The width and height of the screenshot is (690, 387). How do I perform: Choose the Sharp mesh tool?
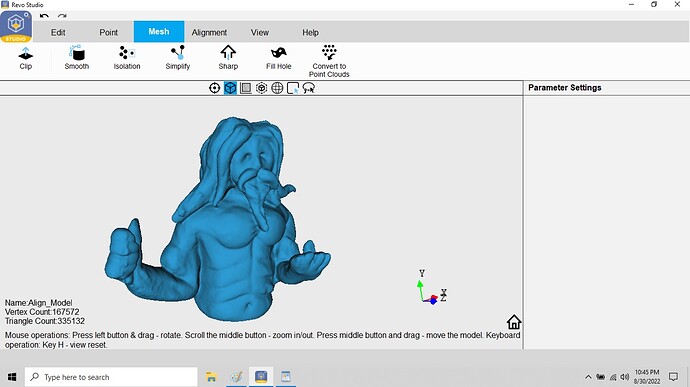click(228, 58)
